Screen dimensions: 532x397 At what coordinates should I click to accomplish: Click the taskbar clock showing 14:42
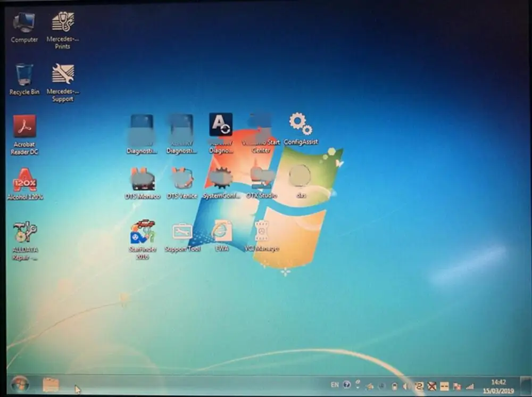click(498, 386)
